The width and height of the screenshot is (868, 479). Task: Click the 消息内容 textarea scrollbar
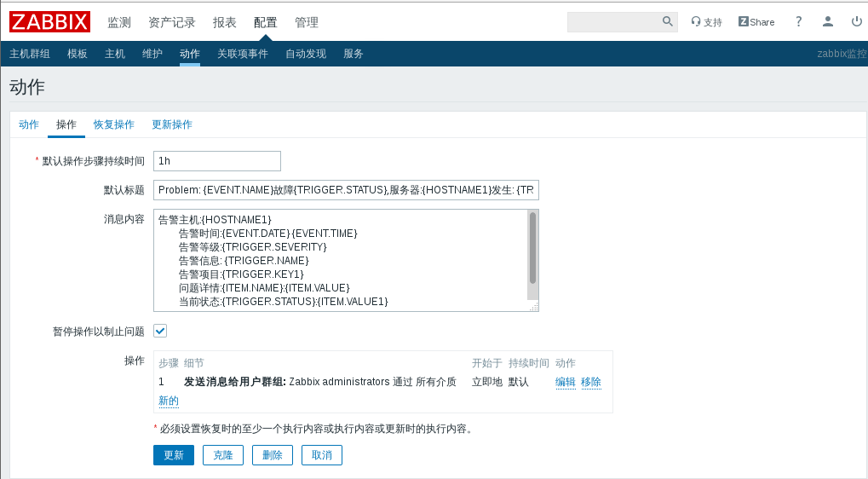point(532,248)
